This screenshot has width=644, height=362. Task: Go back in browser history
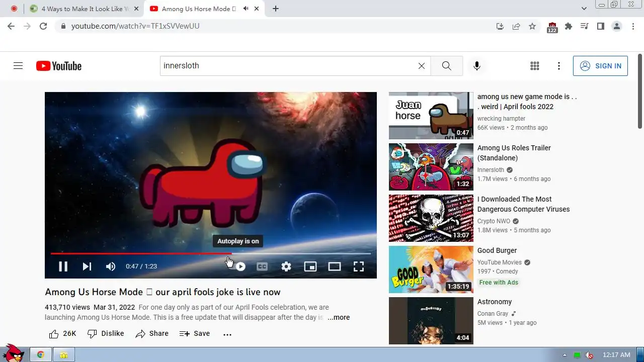(x=11, y=26)
